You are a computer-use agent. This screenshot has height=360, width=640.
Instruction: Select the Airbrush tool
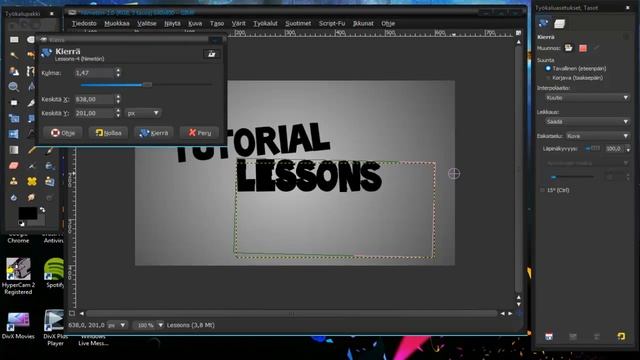pyautogui.click(x=31, y=165)
